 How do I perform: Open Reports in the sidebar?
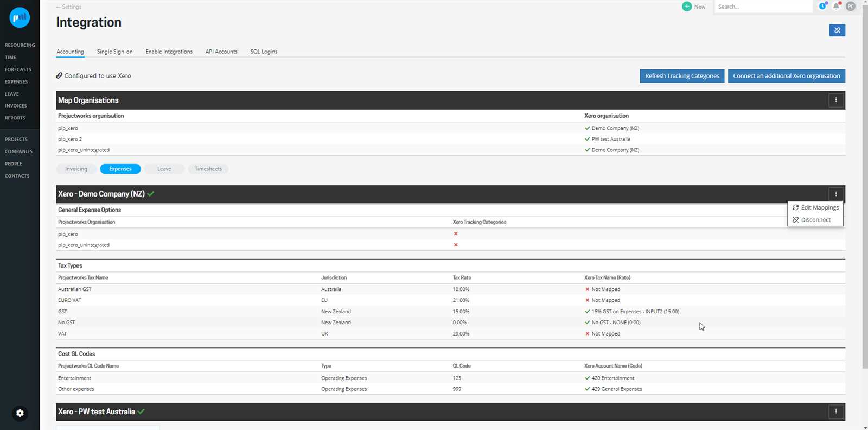tap(15, 118)
